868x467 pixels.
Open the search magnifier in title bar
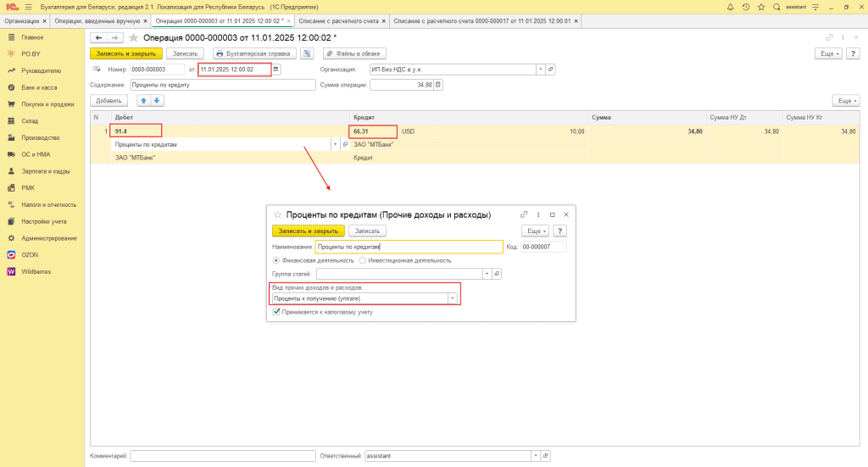[x=776, y=7]
